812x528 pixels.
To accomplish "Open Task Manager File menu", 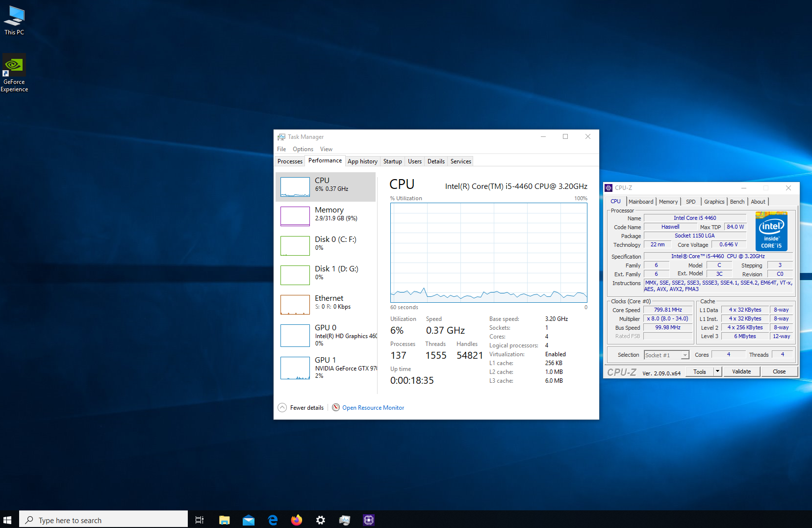I will tap(281, 149).
